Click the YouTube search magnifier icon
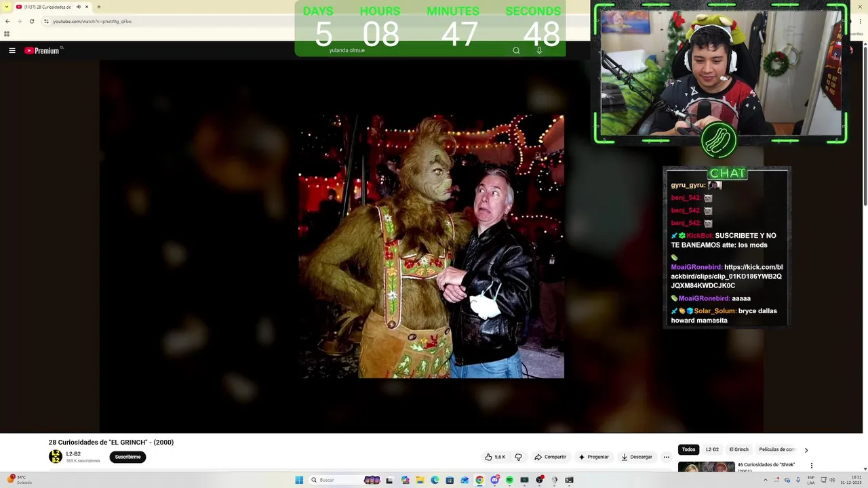868x488 pixels. pyautogui.click(x=516, y=51)
